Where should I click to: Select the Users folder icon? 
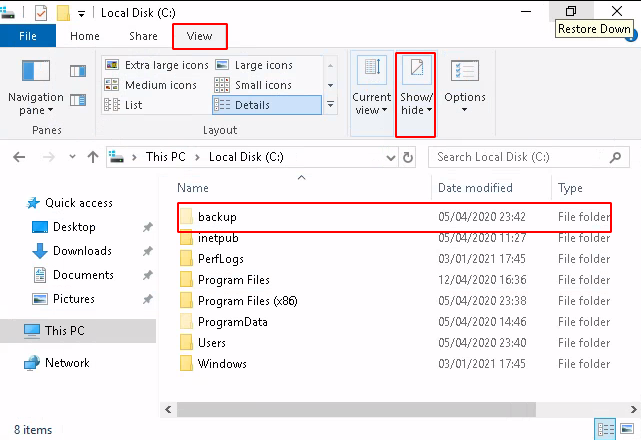click(x=186, y=343)
